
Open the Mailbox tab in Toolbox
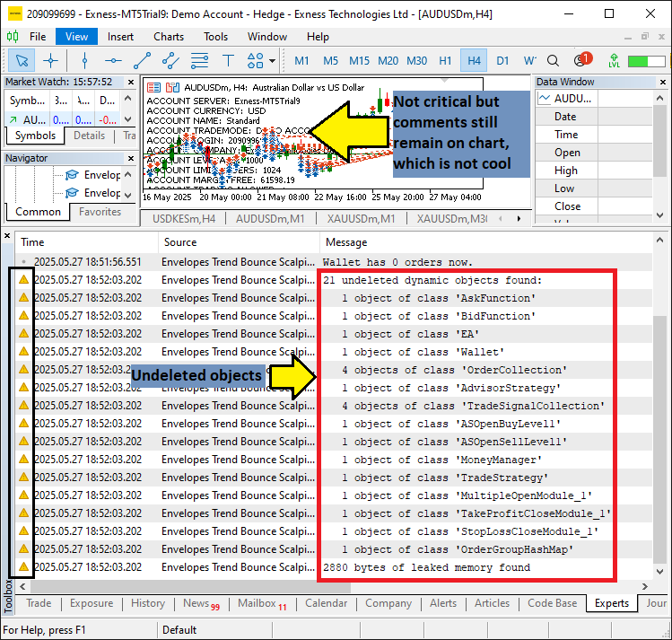[262, 603]
